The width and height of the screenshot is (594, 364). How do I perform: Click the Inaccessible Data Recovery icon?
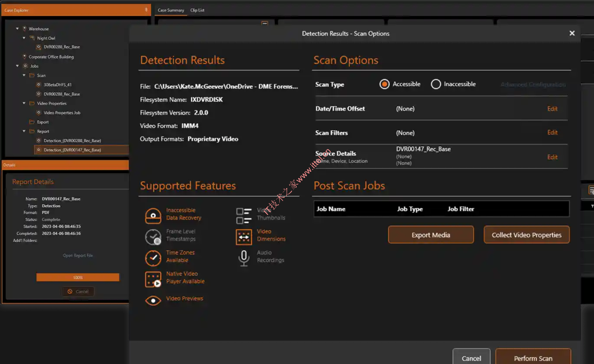[153, 216]
